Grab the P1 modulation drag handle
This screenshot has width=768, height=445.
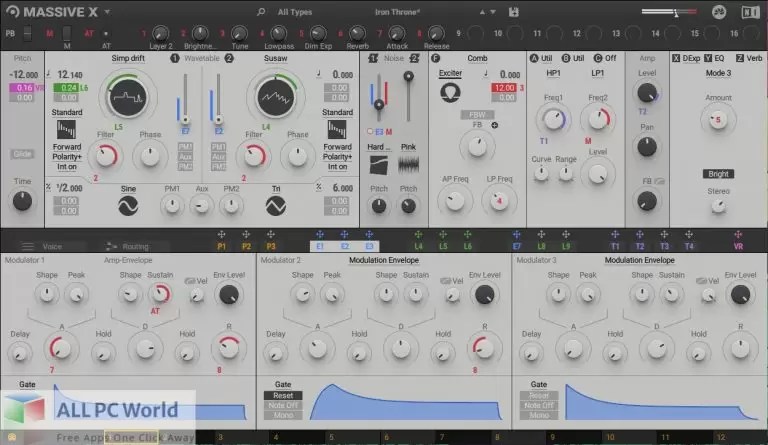coord(221,234)
